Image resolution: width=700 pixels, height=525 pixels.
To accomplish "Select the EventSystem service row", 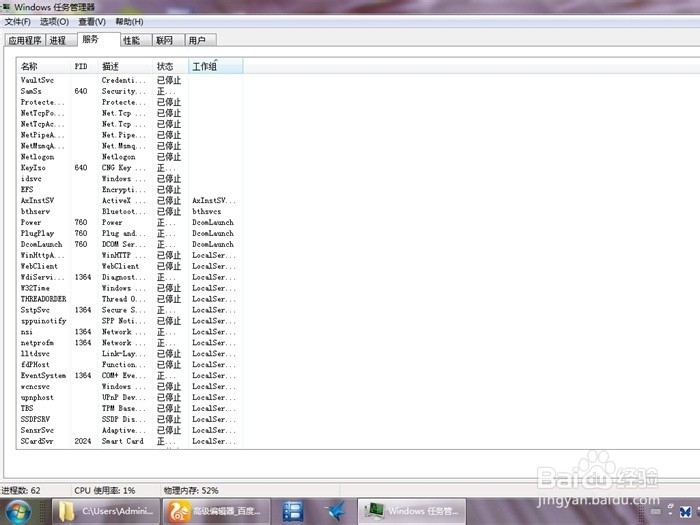I will click(x=130, y=375).
